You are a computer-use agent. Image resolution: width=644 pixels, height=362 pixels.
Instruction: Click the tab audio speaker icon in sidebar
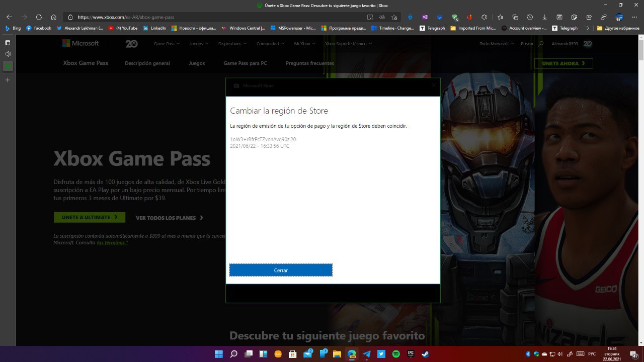point(8,54)
